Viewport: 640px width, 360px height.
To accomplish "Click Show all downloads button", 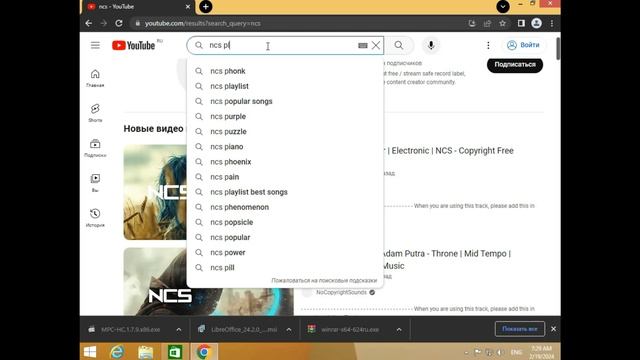I will [520, 329].
